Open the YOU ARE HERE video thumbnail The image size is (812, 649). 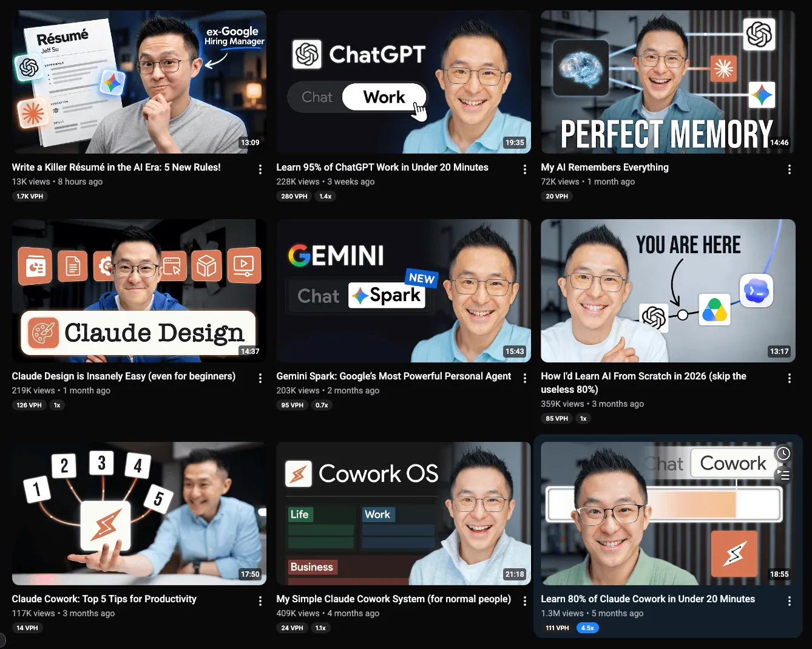668,291
